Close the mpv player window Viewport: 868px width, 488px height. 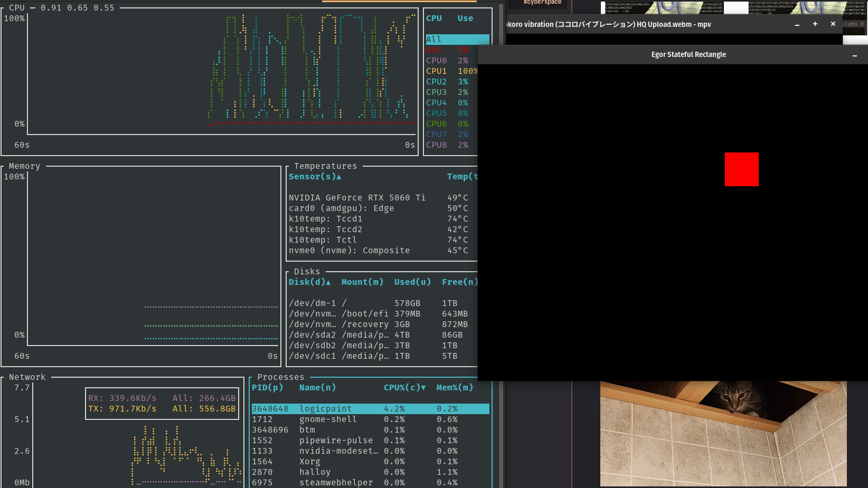point(833,24)
